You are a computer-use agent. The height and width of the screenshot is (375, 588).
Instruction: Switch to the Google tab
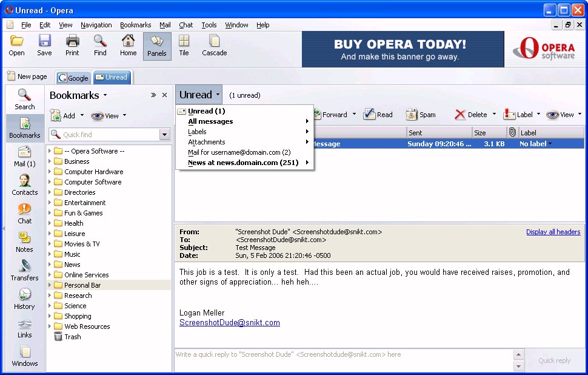pyautogui.click(x=73, y=78)
